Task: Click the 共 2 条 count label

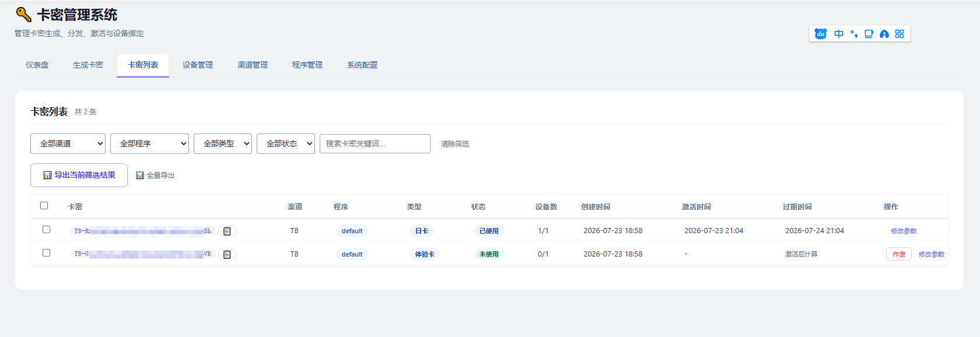Action: 86,112
